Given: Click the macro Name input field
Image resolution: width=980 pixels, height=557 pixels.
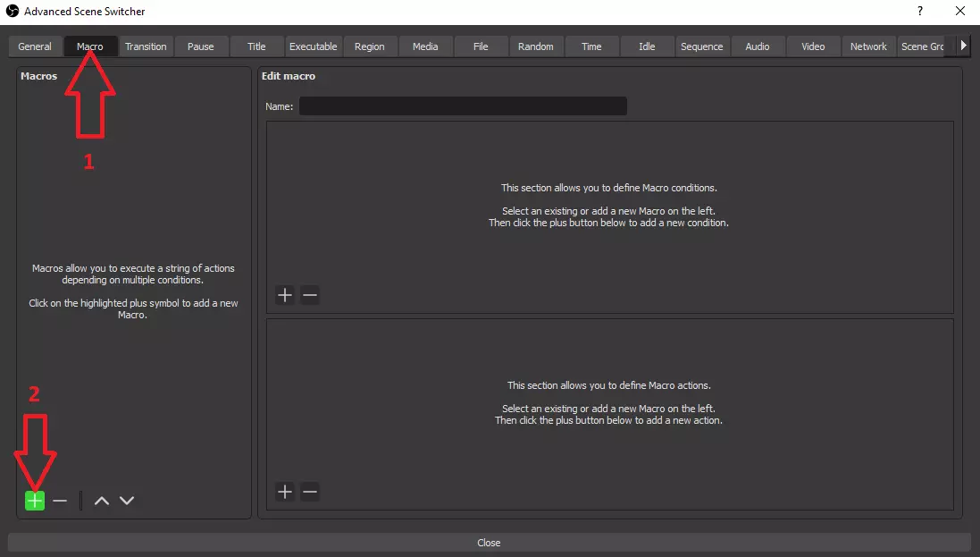Looking at the screenshot, I should (463, 105).
